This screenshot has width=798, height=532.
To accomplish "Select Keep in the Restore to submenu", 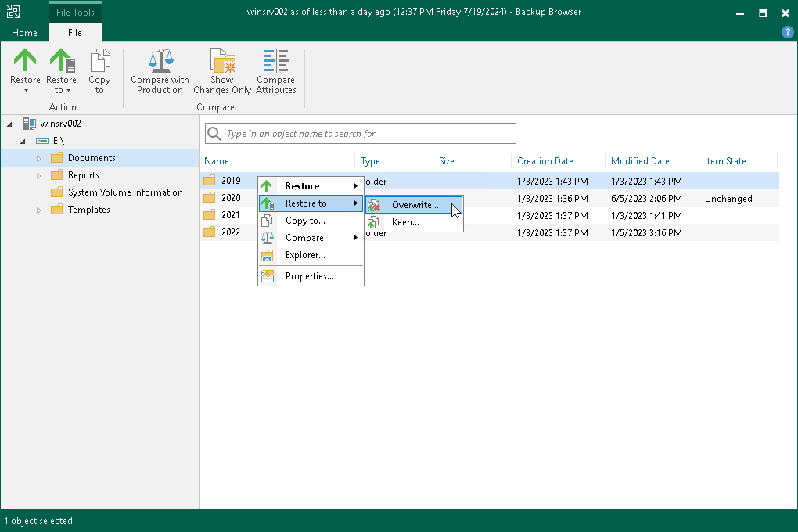I will coord(405,222).
